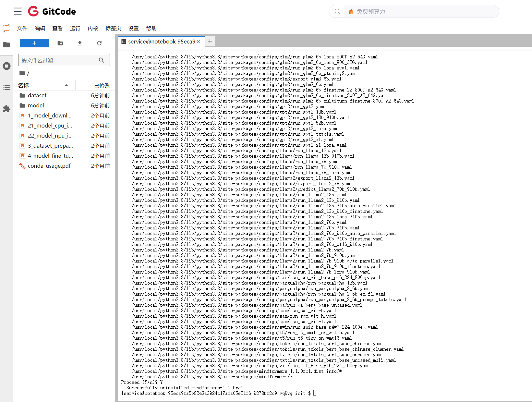This screenshot has height=402, width=532.
Task: Click terminal icon in the tab label
Action: tap(124, 42)
